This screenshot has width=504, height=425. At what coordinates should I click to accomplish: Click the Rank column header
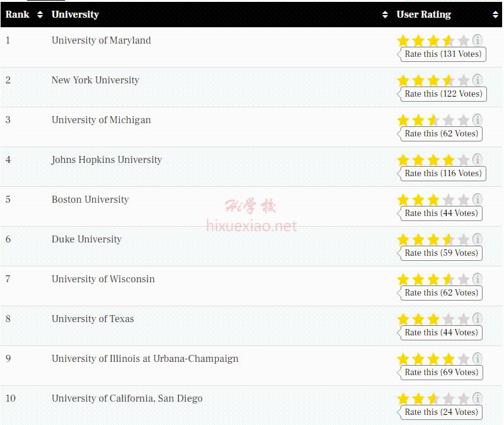tap(18, 15)
